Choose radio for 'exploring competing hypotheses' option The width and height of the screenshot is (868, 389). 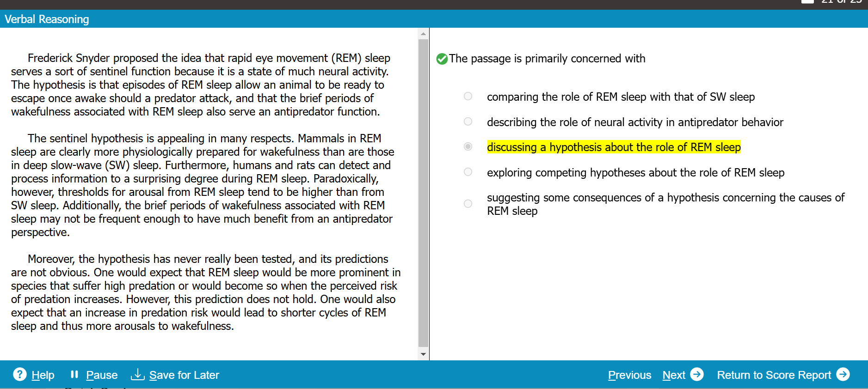click(x=468, y=172)
